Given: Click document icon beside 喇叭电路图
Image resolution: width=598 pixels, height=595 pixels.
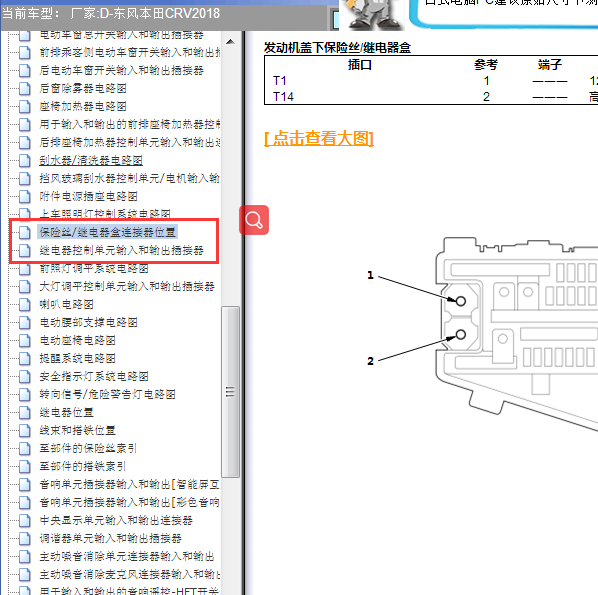Looking at the screenshot, I should pyautogui.click(x=24, y=304).
